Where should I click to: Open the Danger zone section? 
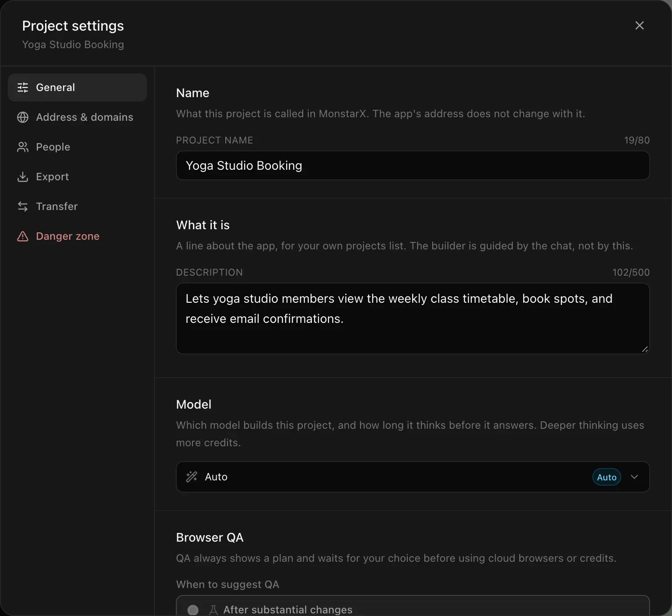77,236
